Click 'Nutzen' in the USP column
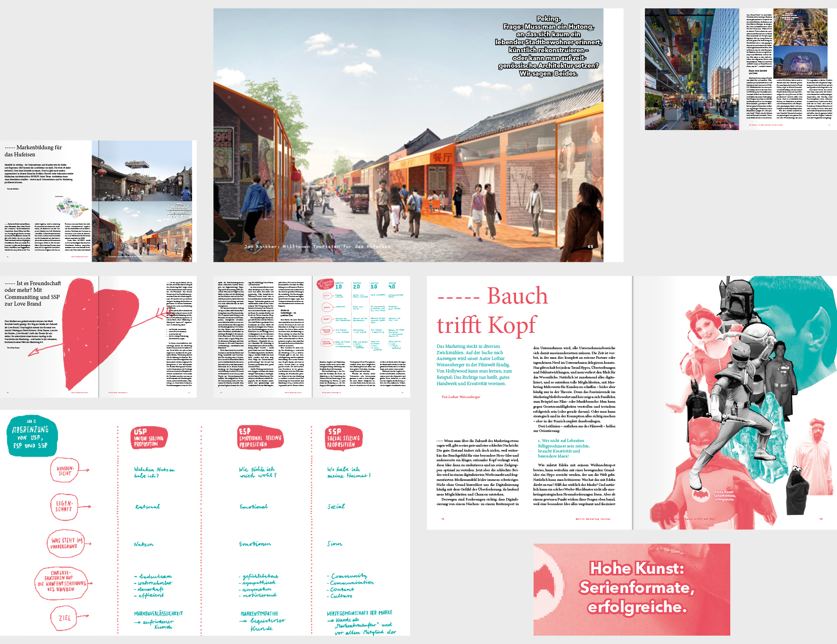The height and width of the screenshot is (644, 837). (x=144, y=544)
